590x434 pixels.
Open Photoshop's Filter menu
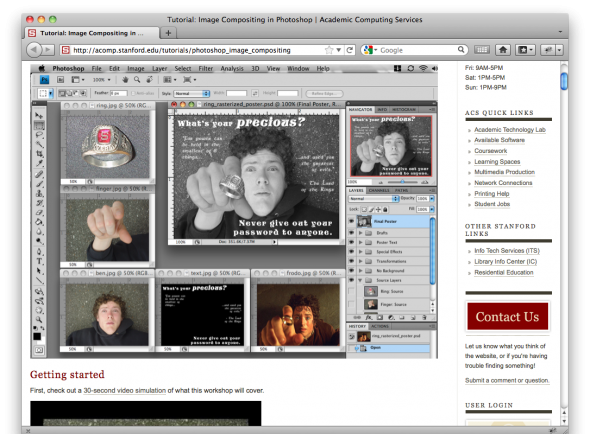click(x=205, y=68)
